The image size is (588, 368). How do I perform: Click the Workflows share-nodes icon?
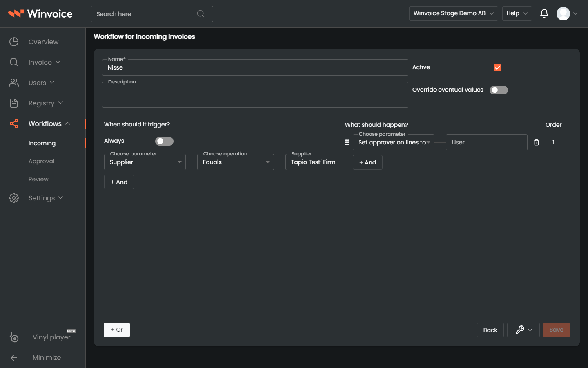(14, 123)
